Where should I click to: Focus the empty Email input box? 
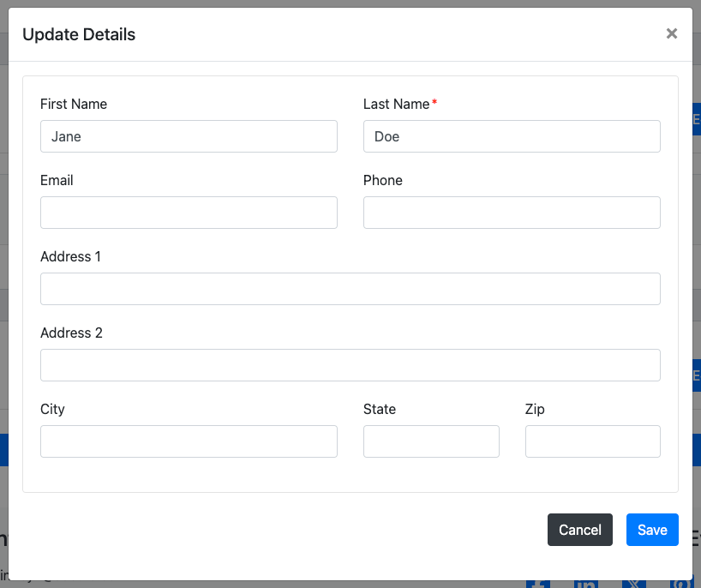(x=189, y=213)
